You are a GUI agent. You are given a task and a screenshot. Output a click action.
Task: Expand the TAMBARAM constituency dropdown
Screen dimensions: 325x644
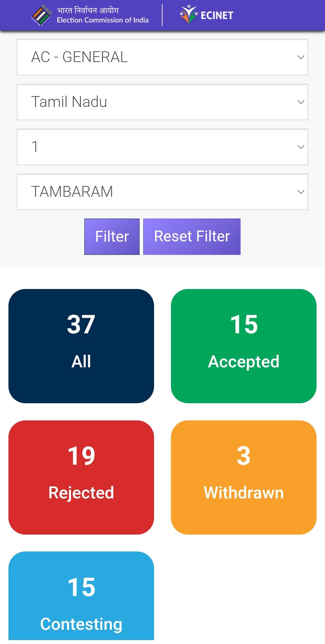[162, 192]
